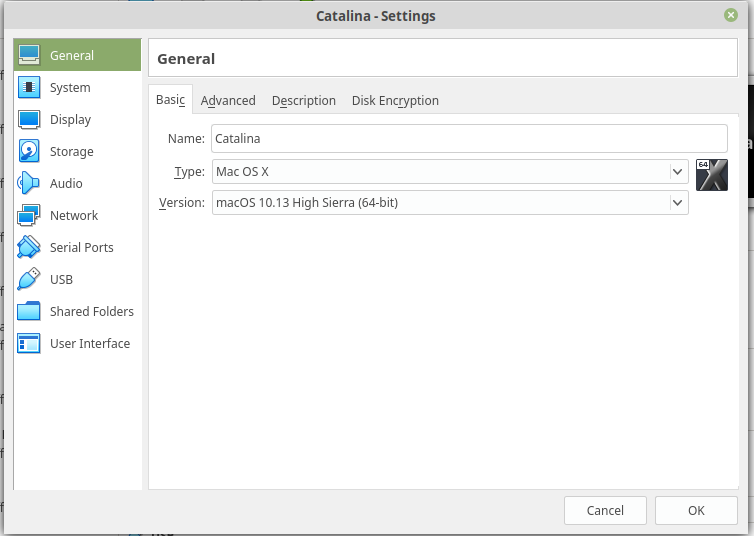This screenshot has width=754, height=536.
Task: Expand the Type dropdown arrow
Action: click(677, 172)
